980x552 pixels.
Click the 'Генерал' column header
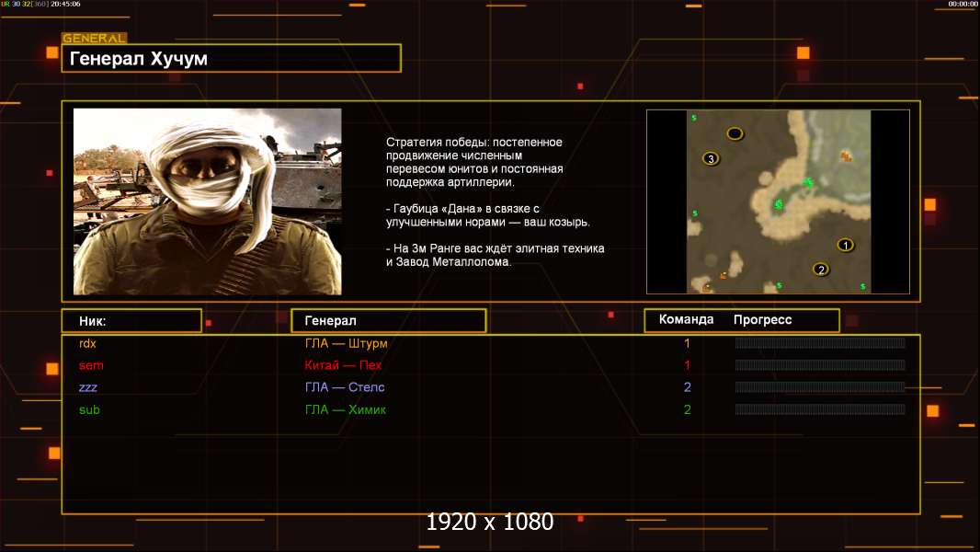click(331, 321)
